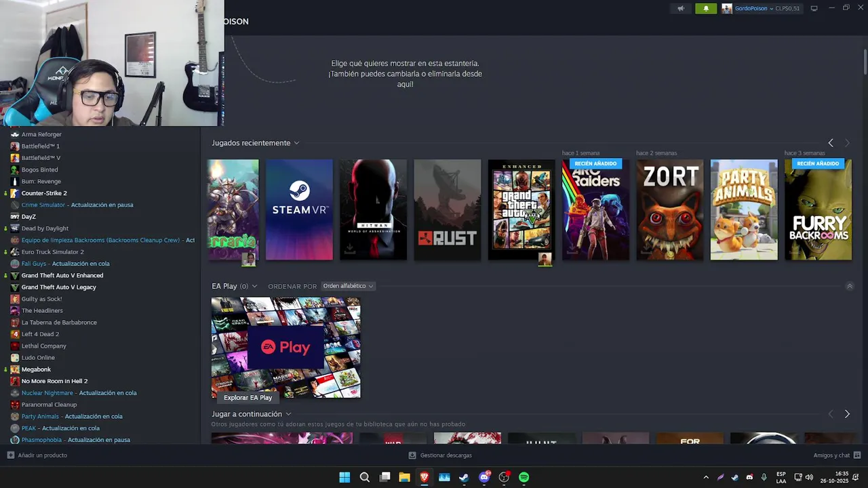868x488 pixels.
Task: Open Gestionar descargas
Action: click(440, 455)
